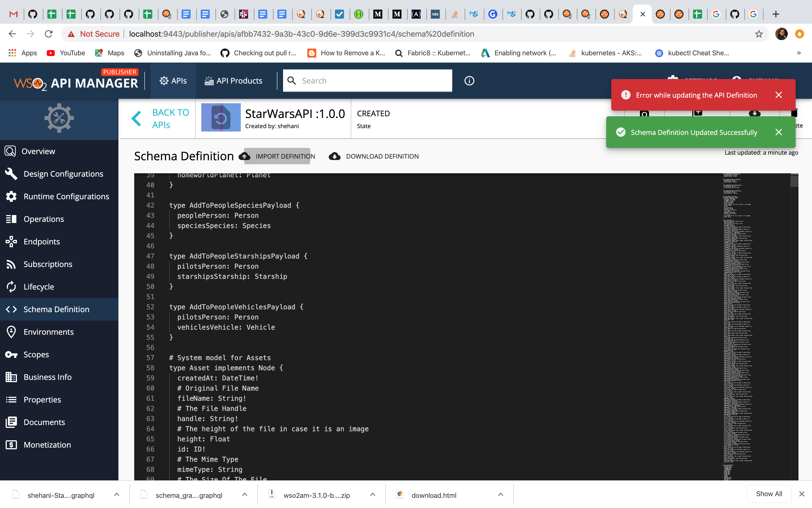Image resolution: width=812 pixels, height=508 pixels.
Task: Click the IMPORT DEFINITION button
Action: click(x=277, y=156)
